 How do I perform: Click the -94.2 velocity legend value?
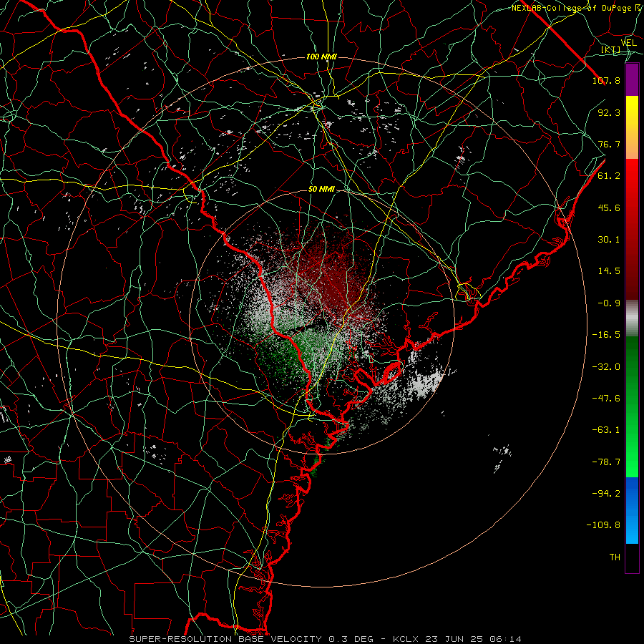pos(606,494)
